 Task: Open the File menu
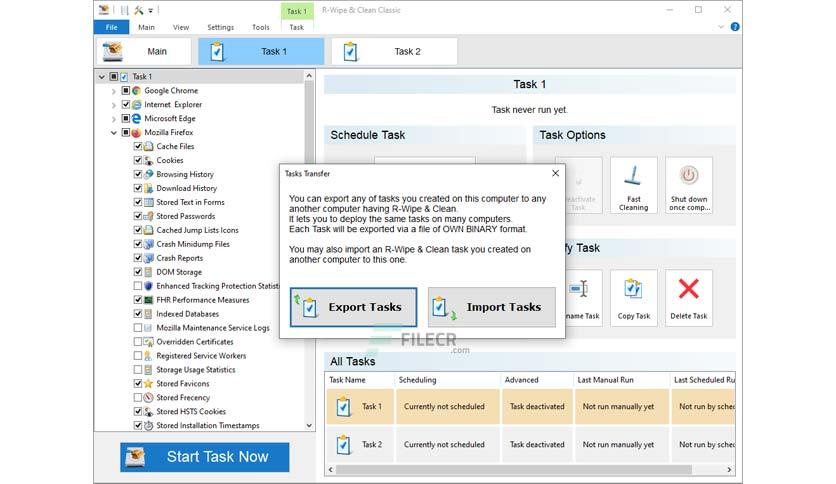click(111, 27)
